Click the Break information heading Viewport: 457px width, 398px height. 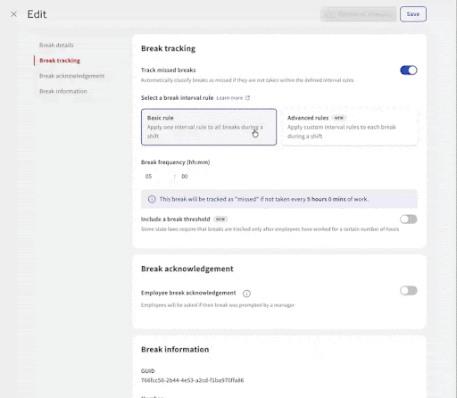(x=175, y=349)
